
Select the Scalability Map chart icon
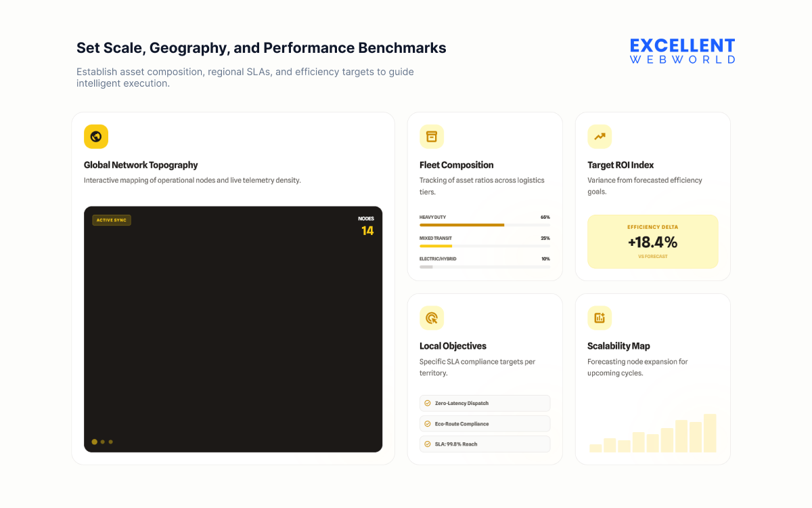(x=600, y=318)
